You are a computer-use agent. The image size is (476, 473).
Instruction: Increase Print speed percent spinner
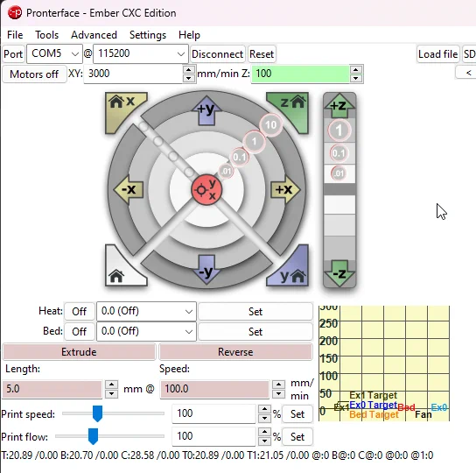pos(264,409)
